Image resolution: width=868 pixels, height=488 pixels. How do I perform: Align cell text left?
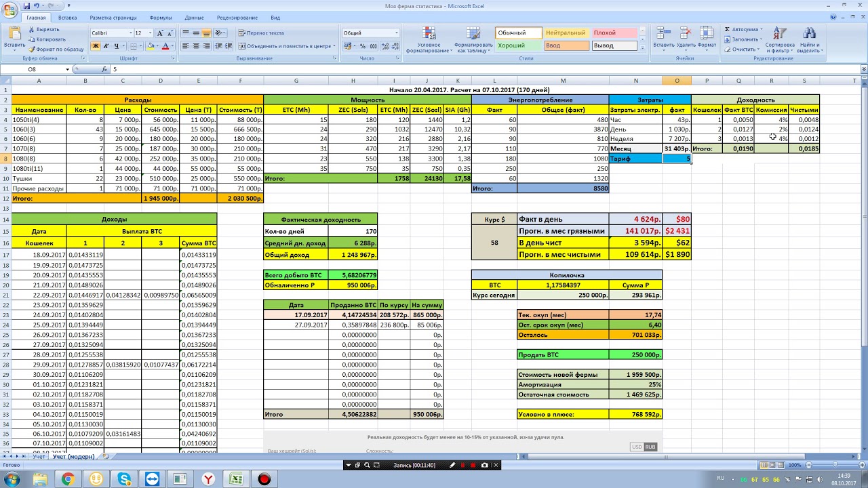click(186, 46)
